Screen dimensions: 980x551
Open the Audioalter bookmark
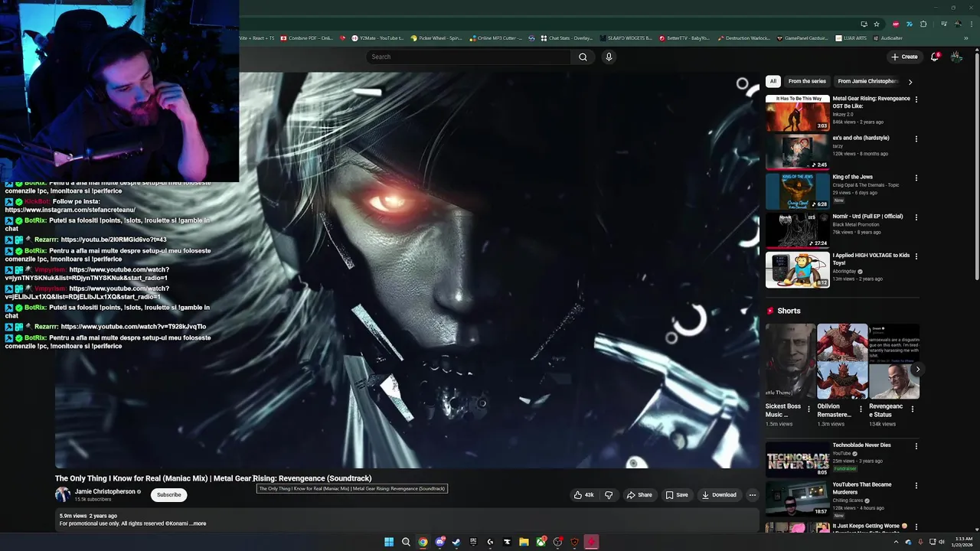point(888,38)
